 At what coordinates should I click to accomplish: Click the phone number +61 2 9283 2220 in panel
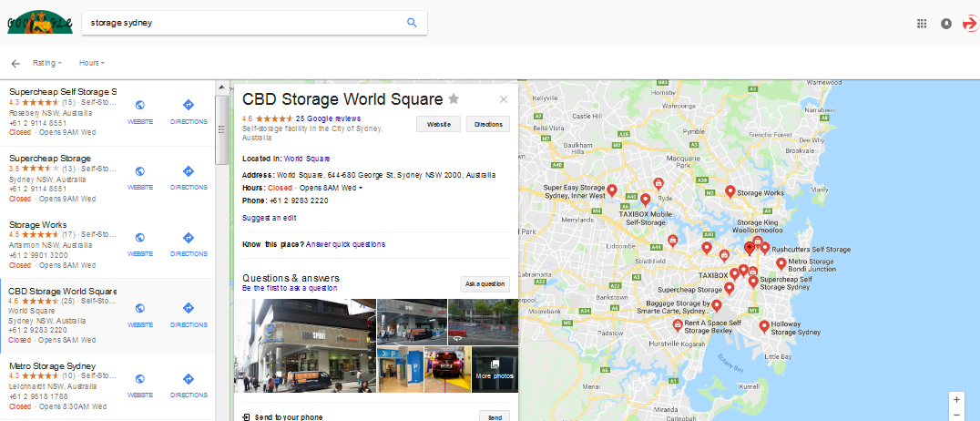click(x=299, y=200)
